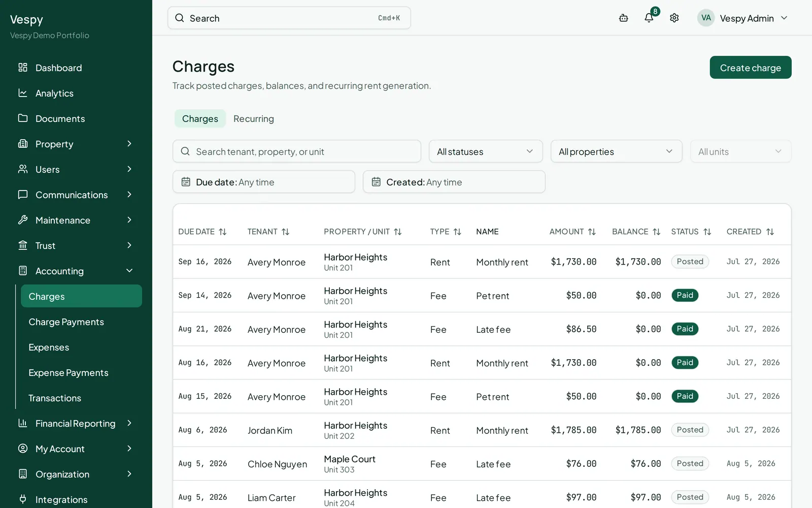The width and height of the screenshot is (812, 508).
Task: Click the Analytics chart icon
Action: (x=23, y=93)
